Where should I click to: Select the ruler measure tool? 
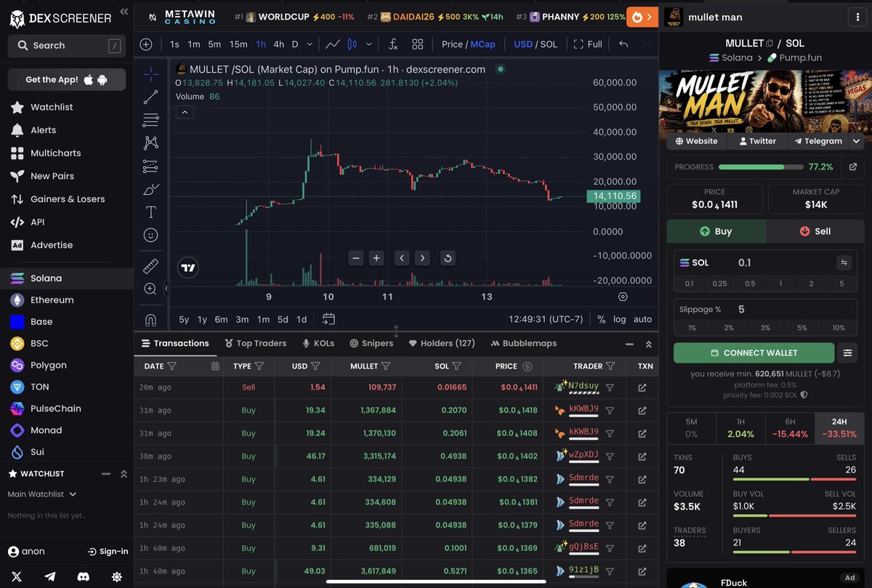click(150, 266)
